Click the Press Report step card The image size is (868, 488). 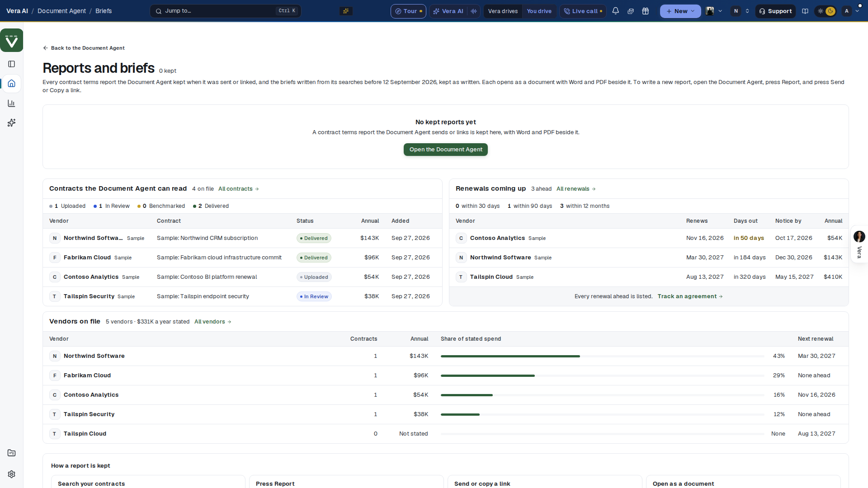pyautogui.click(x=346, y=482)
